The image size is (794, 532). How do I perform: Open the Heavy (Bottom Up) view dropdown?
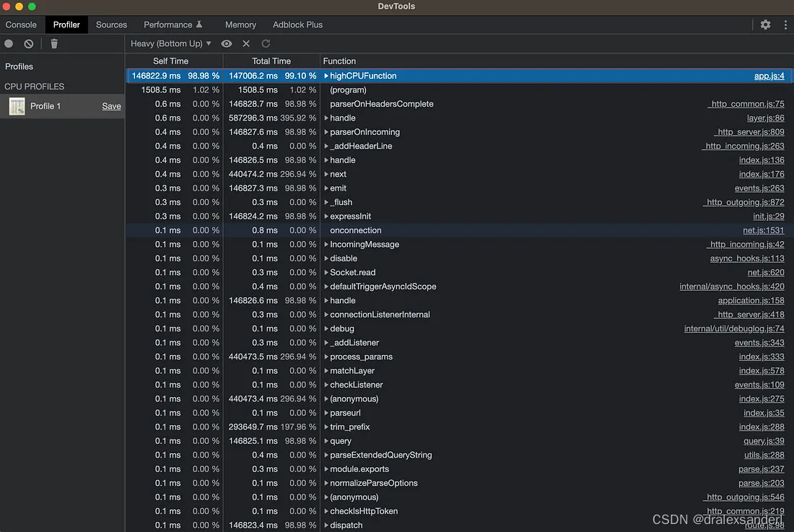(x=170, y=43)
